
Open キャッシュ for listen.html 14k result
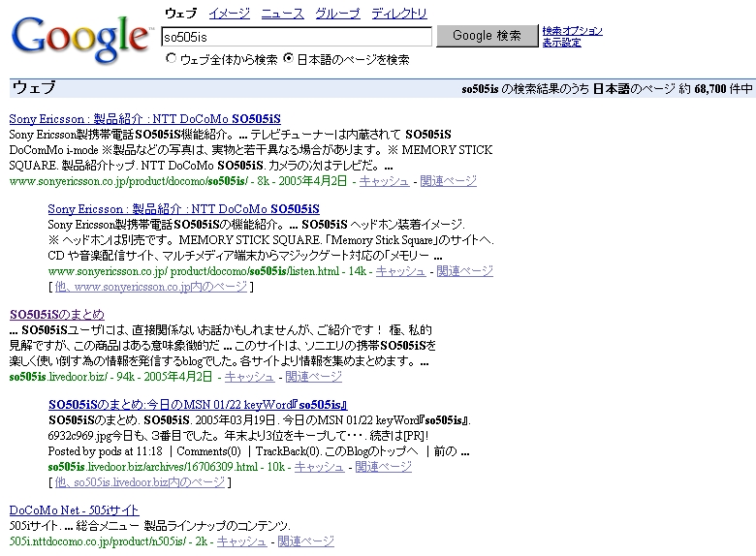400,271
